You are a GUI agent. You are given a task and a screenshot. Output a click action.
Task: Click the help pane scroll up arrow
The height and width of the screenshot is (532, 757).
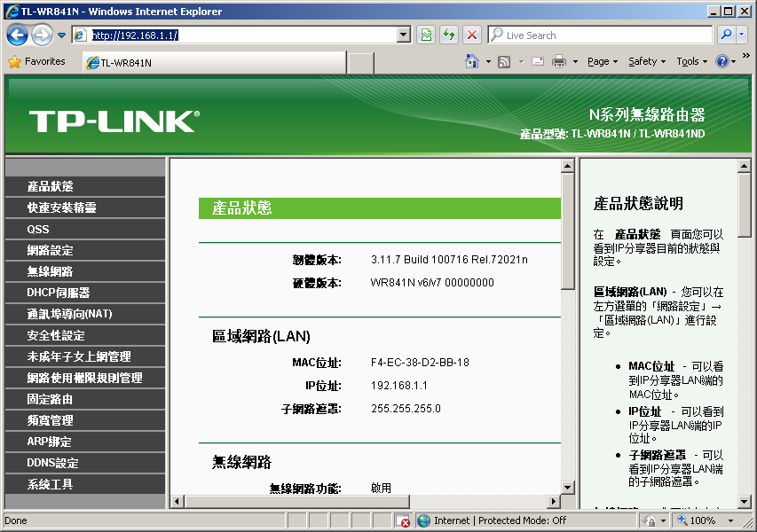tap(744, 167)
